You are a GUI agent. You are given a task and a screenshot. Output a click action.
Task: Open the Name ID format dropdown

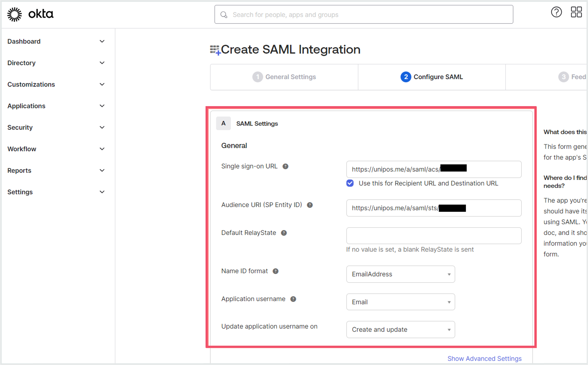(x=401, y=274)
